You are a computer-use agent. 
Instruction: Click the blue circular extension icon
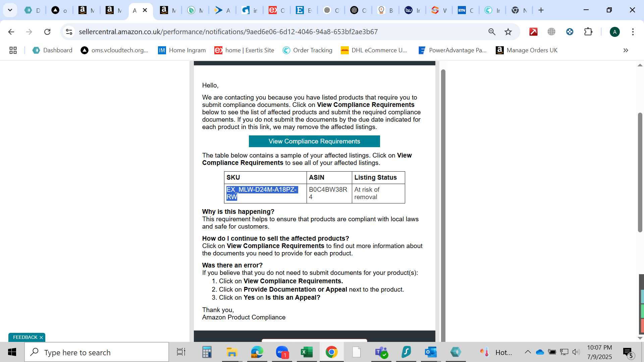click(570, 32)
